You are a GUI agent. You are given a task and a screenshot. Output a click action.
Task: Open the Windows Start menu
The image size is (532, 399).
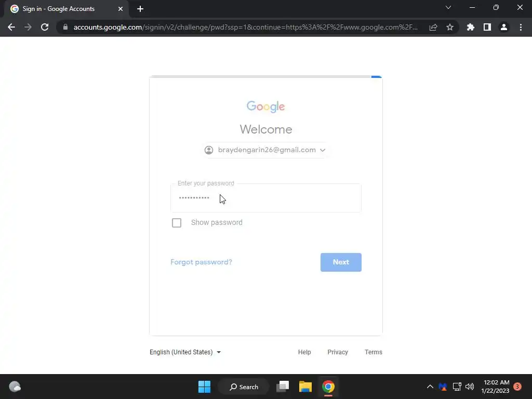click(204, 387)
